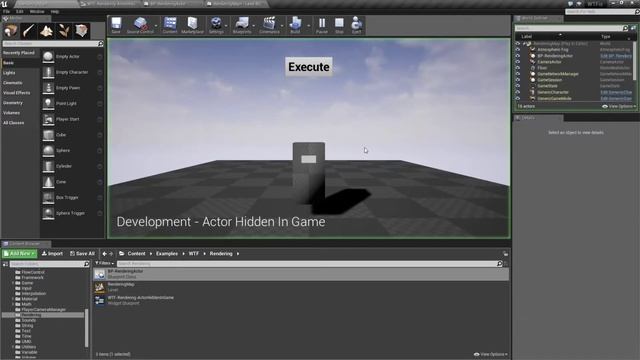This screenshot has width=640, height=360.
Task: Open the Edit menu
Action: pos(20,11)
